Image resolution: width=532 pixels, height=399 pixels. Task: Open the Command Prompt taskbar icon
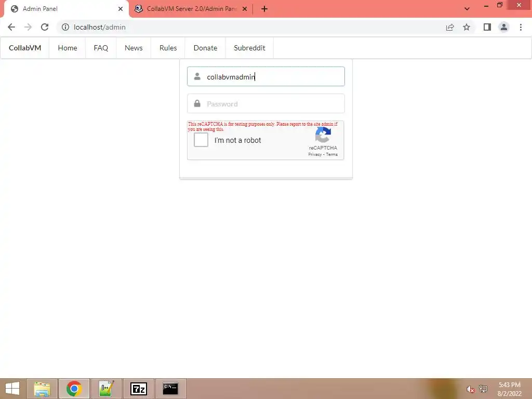[x=170, y=389]
